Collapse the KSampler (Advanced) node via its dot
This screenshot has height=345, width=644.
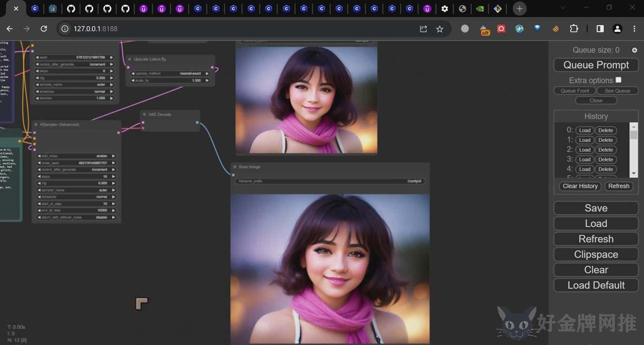[x=36, y=124]
